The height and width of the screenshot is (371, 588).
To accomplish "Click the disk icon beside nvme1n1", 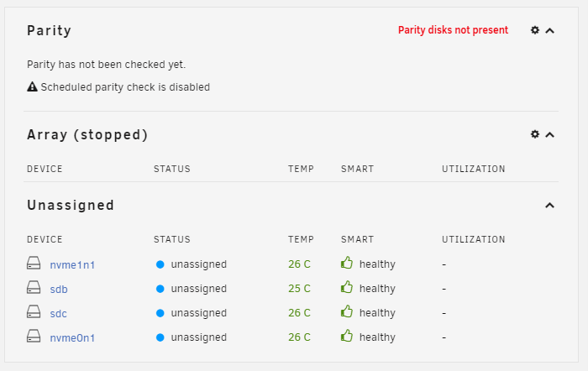I will coord(34,263).
